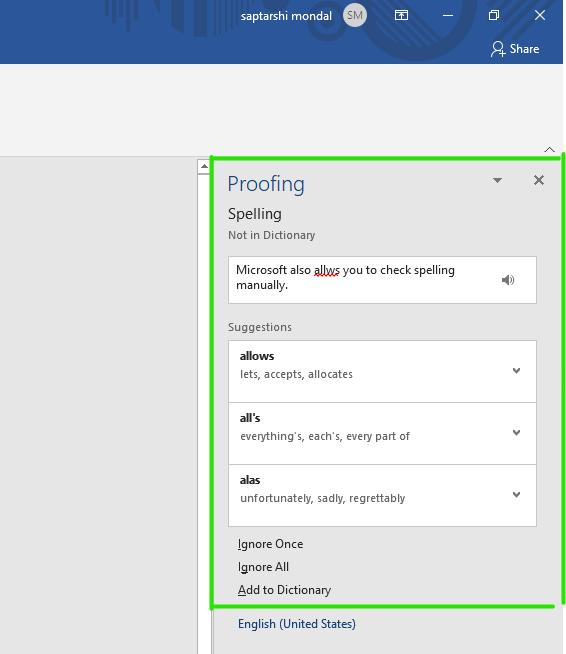Click Ignore Once
566x654 pixels.
pyautogui.click(x=270, y=544)
